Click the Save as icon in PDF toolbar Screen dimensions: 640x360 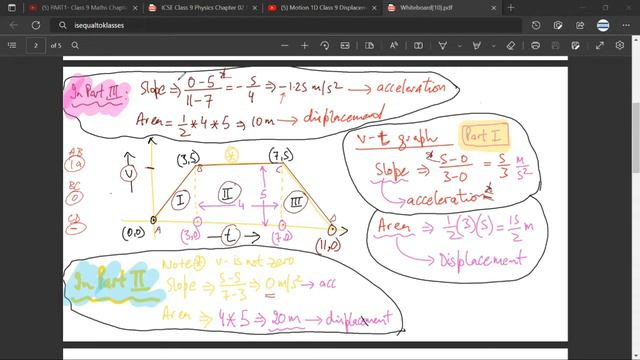[x=576, y=45]
